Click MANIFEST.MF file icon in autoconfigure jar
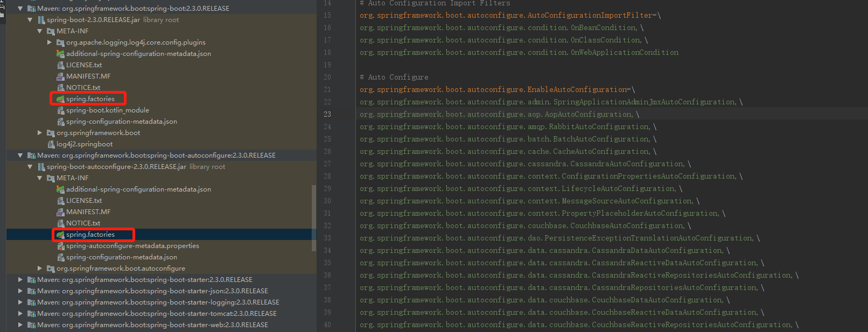 [60, 212]
